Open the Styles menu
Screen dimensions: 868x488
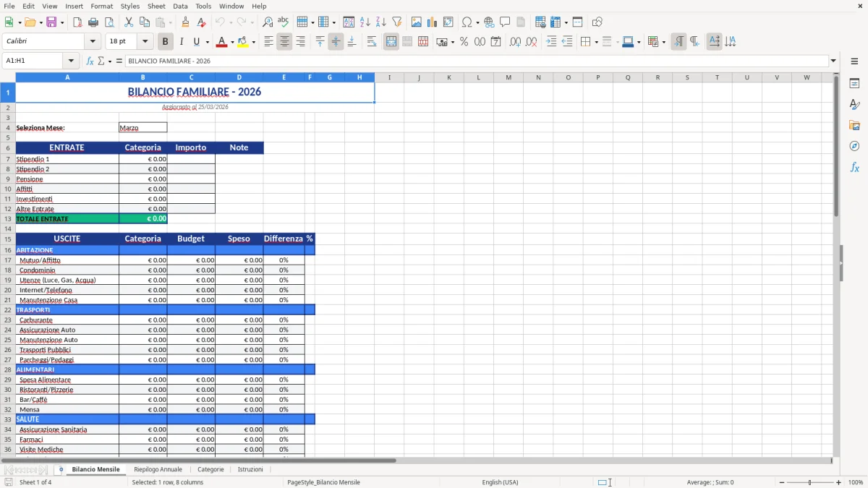pyautogui.click(x=130, y=6)
